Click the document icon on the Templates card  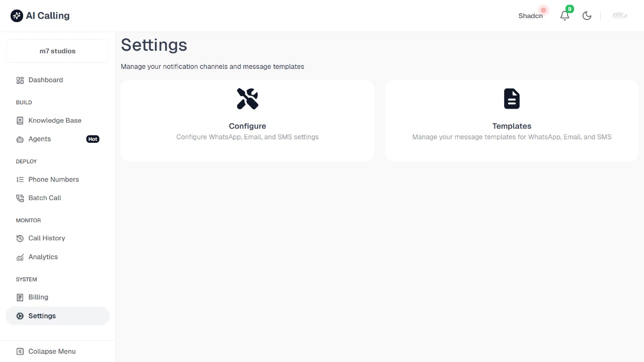tap(512, 99)
